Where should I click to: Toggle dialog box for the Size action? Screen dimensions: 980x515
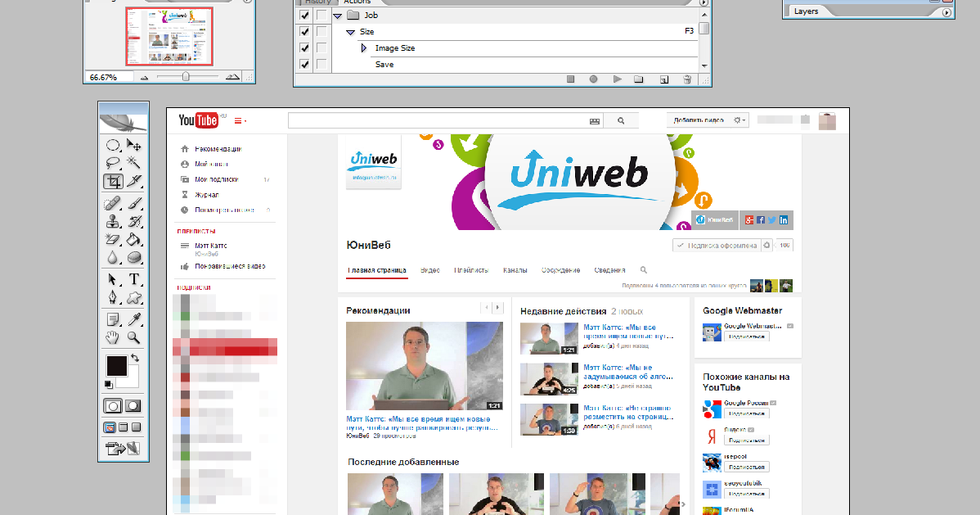tap(321, 31)
